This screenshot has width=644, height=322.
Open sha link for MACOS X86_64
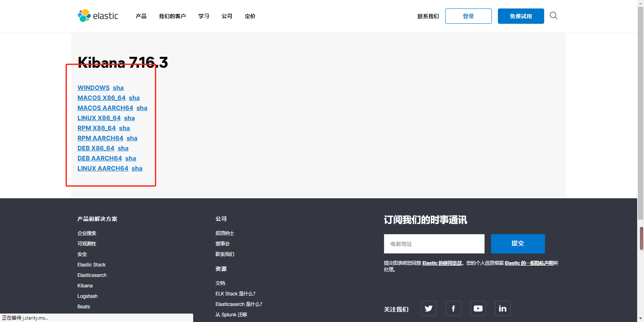coord(134,98)
